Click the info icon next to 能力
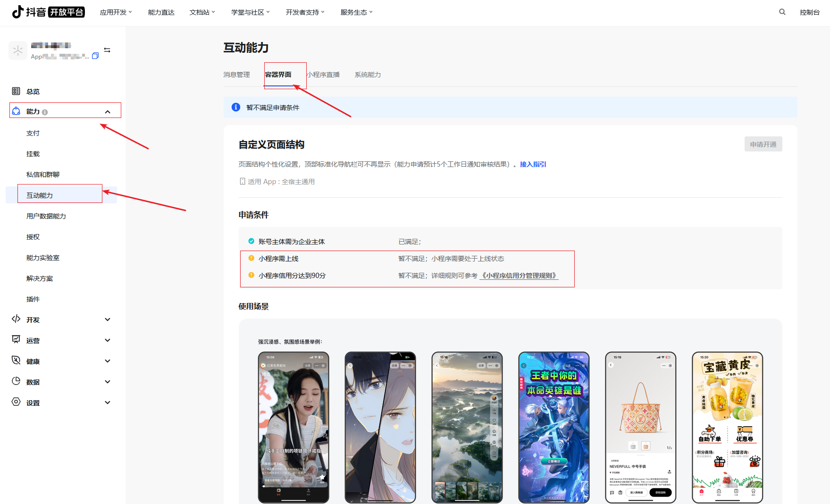 45,112
